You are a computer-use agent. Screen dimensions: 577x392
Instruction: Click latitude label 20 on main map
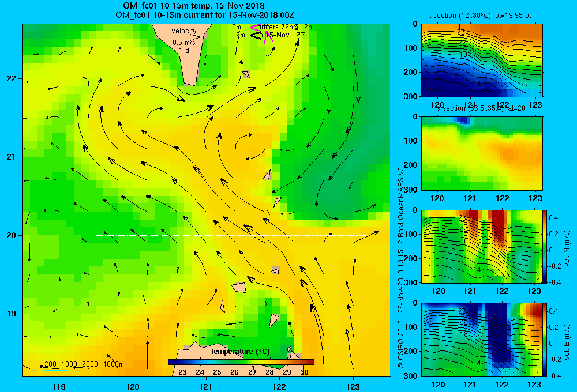coord(12,235)
